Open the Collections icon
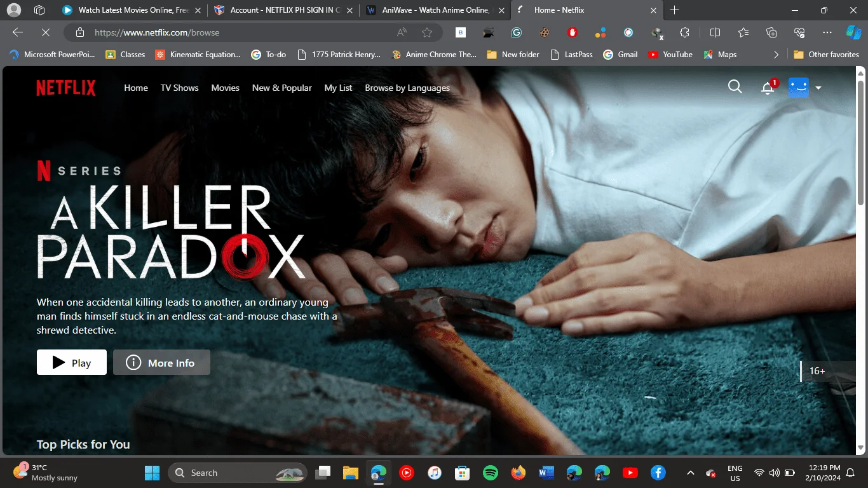 tap(771, 32)
